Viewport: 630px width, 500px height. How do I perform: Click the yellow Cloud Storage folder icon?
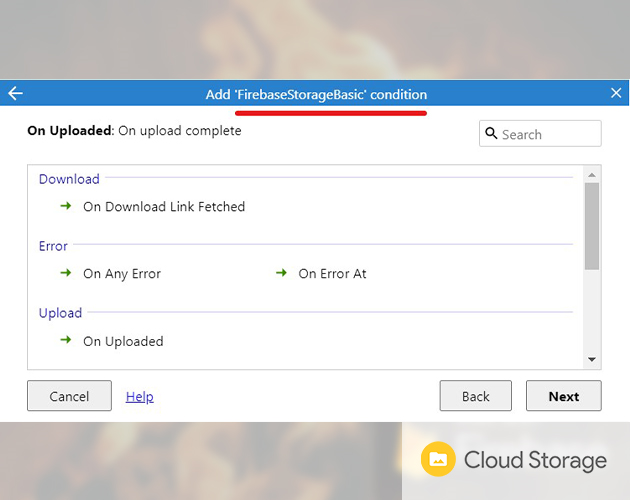point(437,460)
